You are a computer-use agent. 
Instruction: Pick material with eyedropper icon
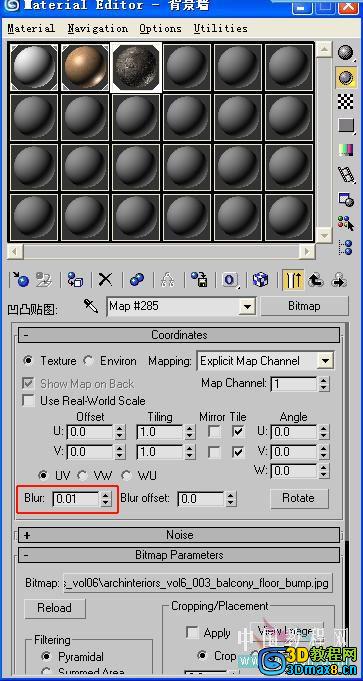[x=91, y=307]
